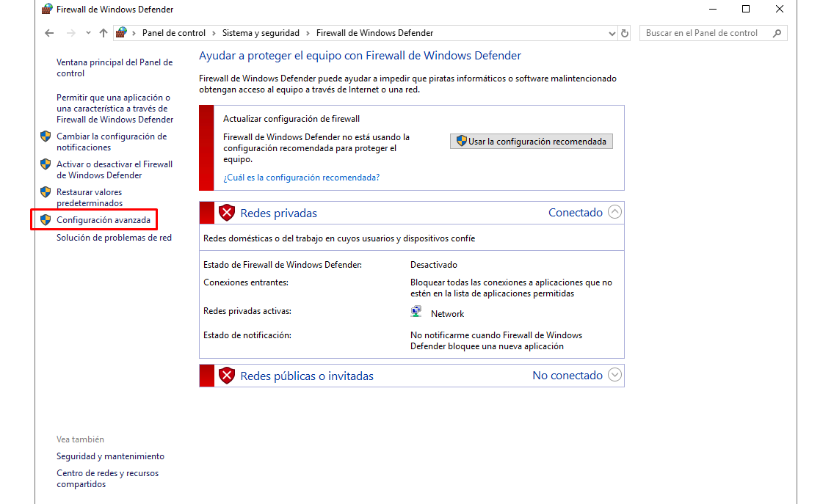Image resolution: width=834 pixels, height=504 pixels.
Task: Open 'Centro de redes y recursos compartidos'
Action: pyautogui.click(x=107, y=478)
